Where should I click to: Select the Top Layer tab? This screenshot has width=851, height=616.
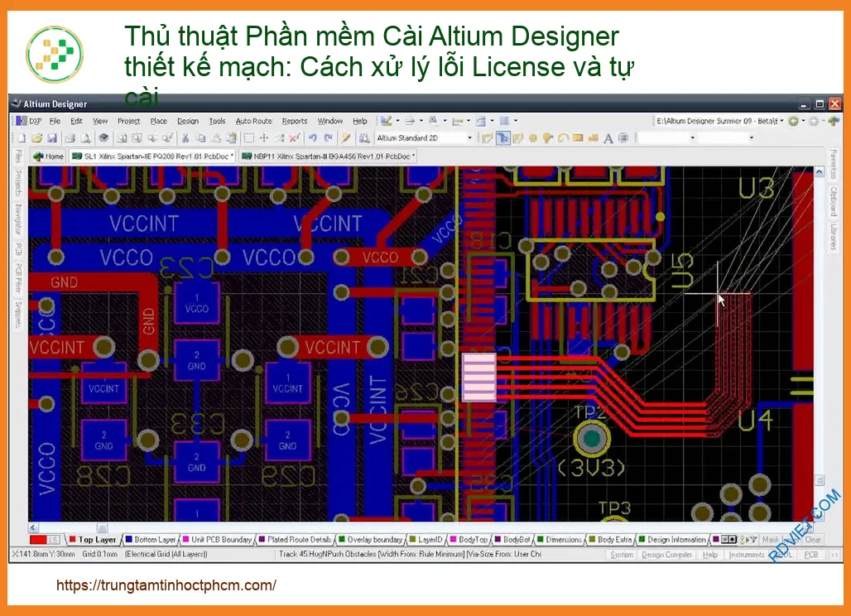coord(93,540)
